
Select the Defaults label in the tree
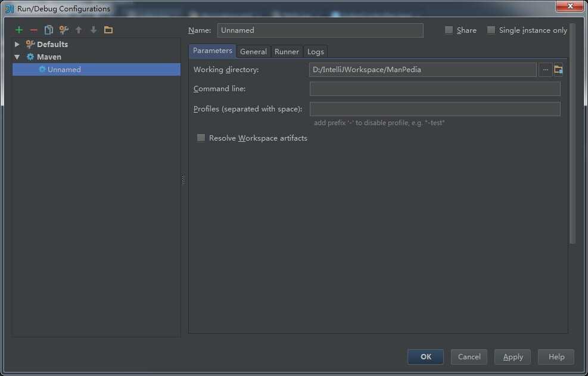tap(52, 44)
